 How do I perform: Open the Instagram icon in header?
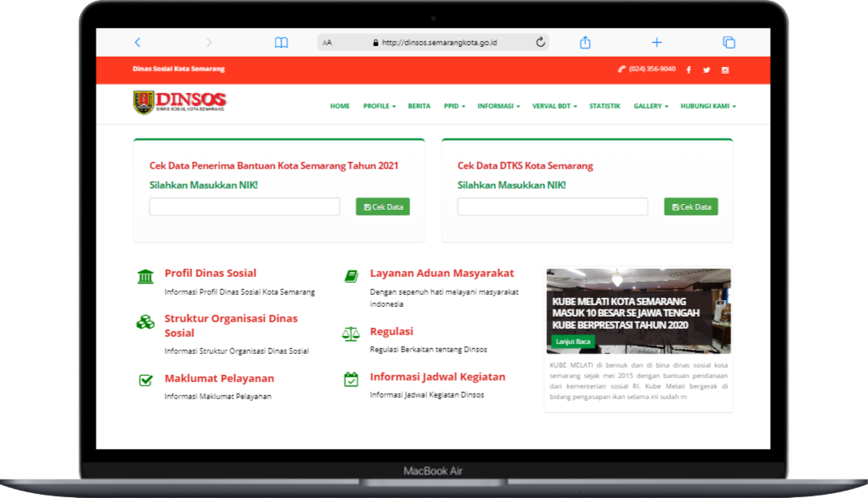tap(725, 70)
